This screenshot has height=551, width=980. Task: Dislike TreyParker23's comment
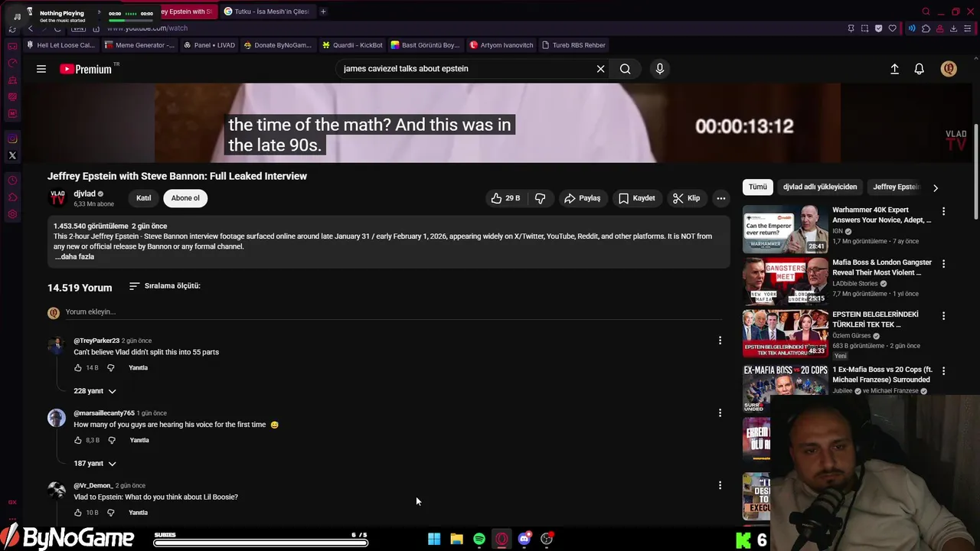point(110,368)
